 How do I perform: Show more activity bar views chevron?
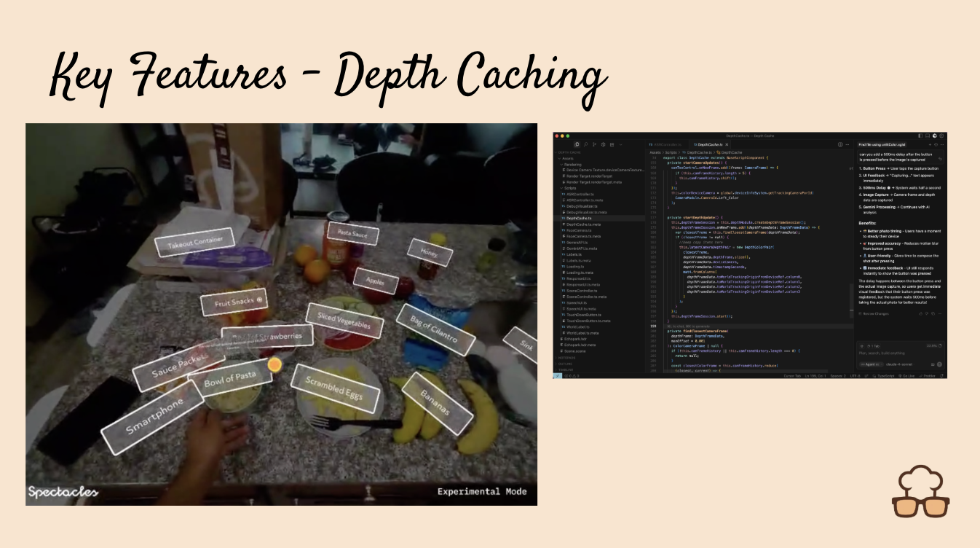click(x=620, y=144)
